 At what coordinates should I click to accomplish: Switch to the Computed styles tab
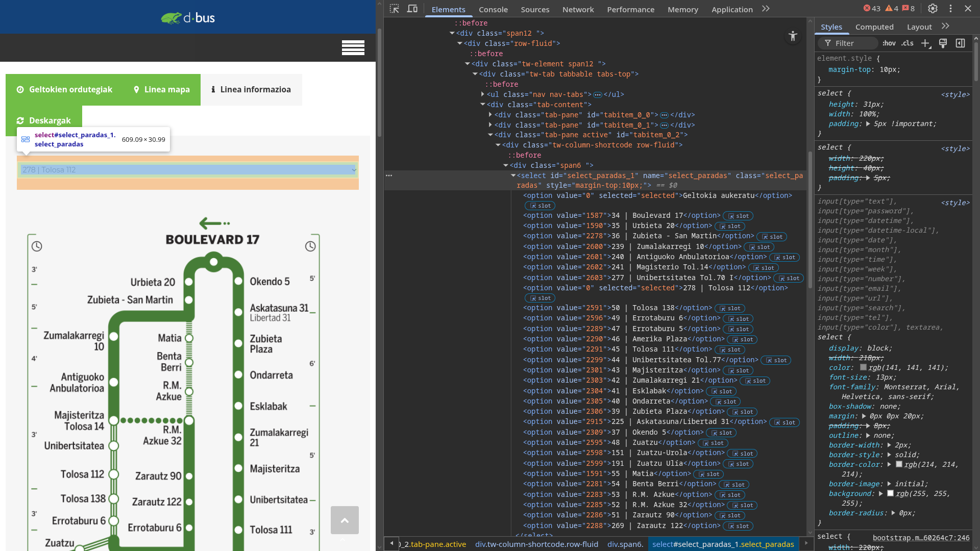(x=874, y=27)
